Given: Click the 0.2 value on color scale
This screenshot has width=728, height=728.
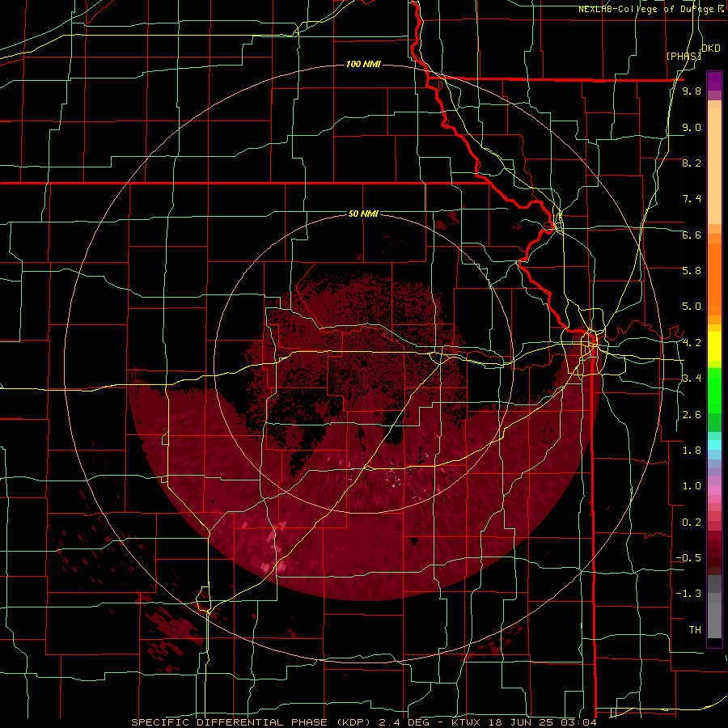Looking at the screenshot, I should (692, 523).
